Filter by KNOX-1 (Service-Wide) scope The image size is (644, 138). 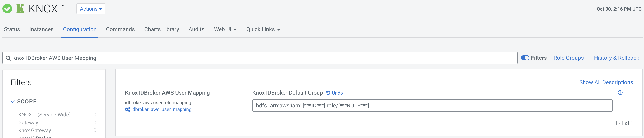(45, 115)
